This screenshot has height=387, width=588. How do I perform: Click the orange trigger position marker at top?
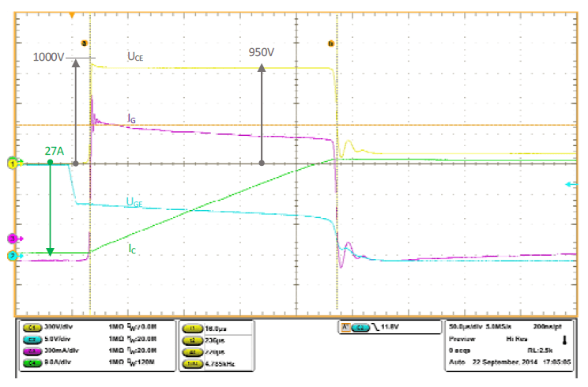click(73, 15)
